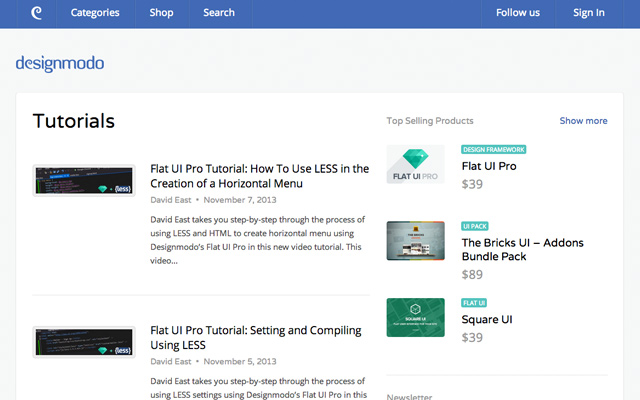Select the UI Pack tag label
This screenshot has width=640, height=400.
click(475, 226)
